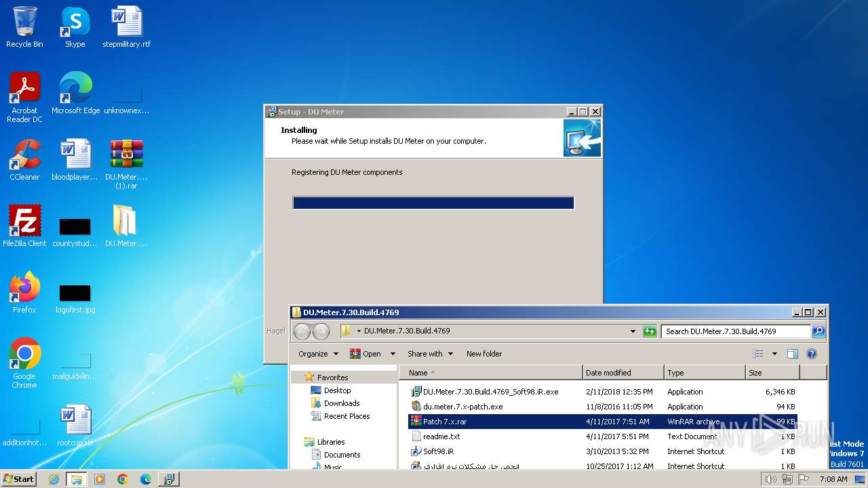868x488 pixels.
Task: Click the clock in system tray
Action: (x=833, y=479)
